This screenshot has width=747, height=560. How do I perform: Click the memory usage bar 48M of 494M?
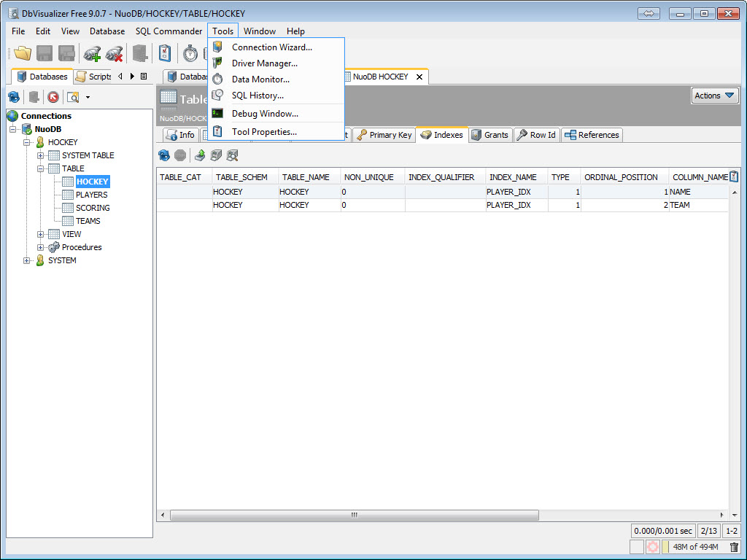tap(694, 547)
